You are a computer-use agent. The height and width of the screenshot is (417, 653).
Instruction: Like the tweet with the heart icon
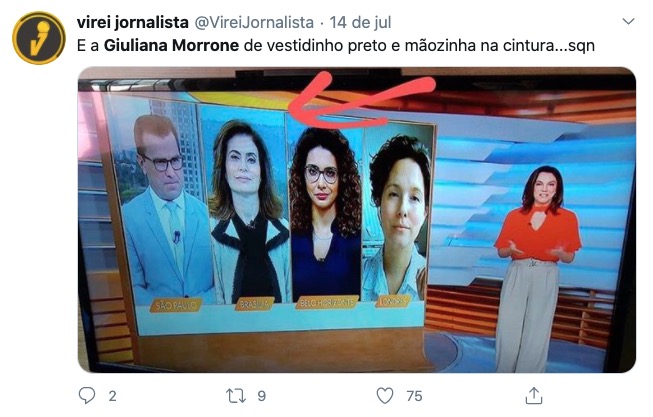tap(385, 396)
